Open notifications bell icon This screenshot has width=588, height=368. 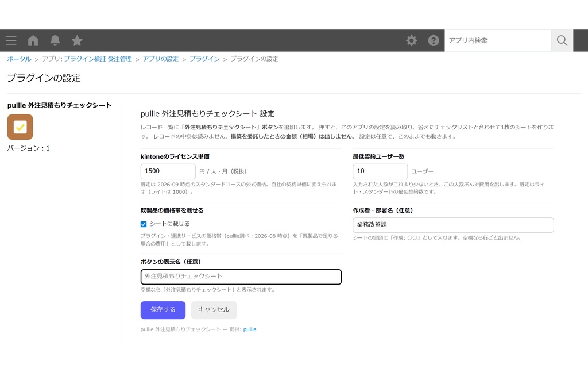pos(55,41)
